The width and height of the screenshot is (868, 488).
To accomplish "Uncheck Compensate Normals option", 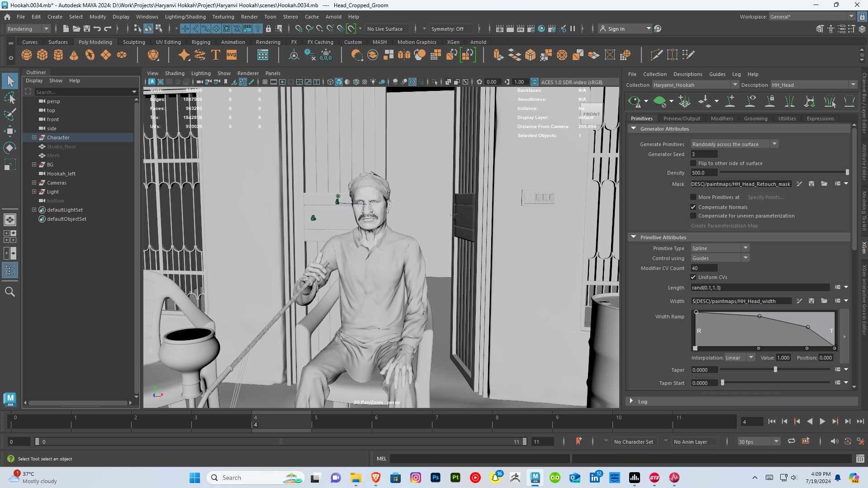I will [693, 207].
